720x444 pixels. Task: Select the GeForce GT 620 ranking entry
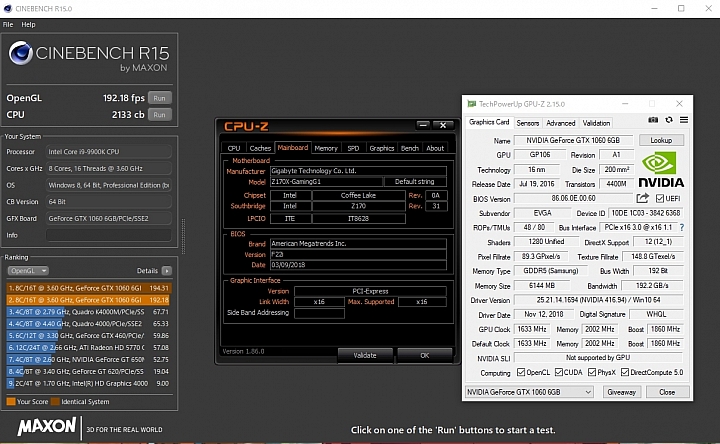point(89,371)
